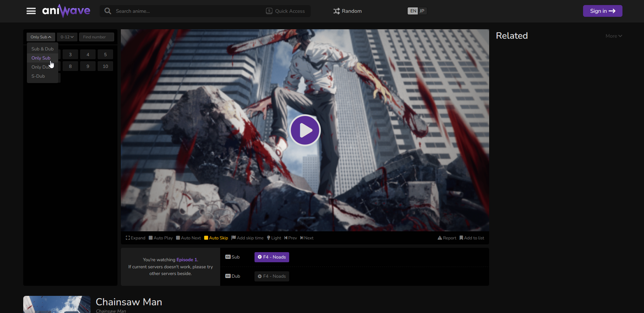The image size is (644, 313).
Task: Open the 0-12 episode range dropdown
Action: [67, 37]
